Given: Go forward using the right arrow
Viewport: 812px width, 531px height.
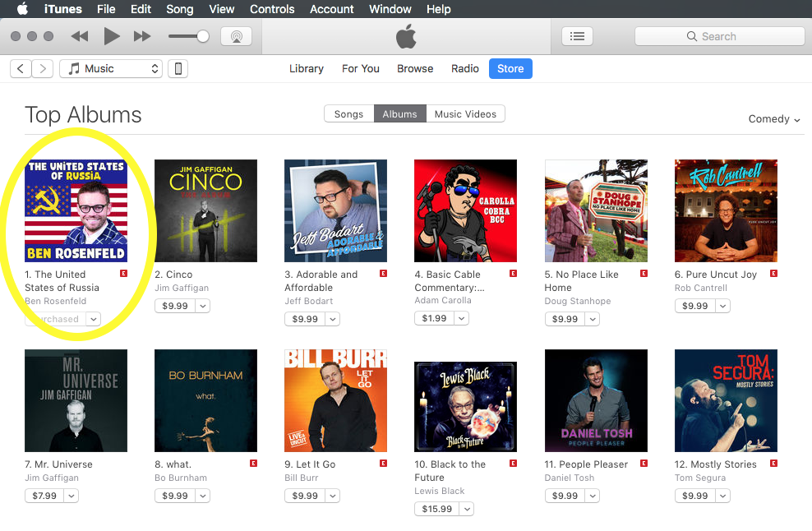Looking at the screenshot, I should pos(43,68).
